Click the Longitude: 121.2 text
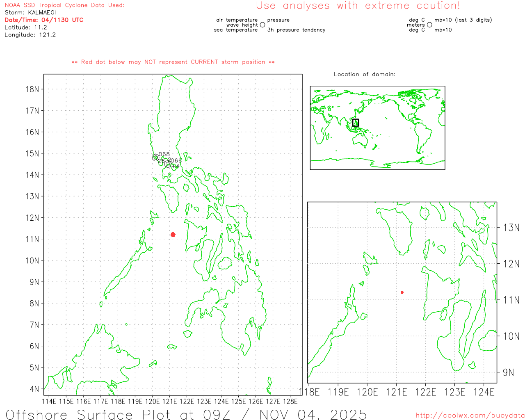Image resolution: width=525 pixels, height=420 pixels. 30,34
